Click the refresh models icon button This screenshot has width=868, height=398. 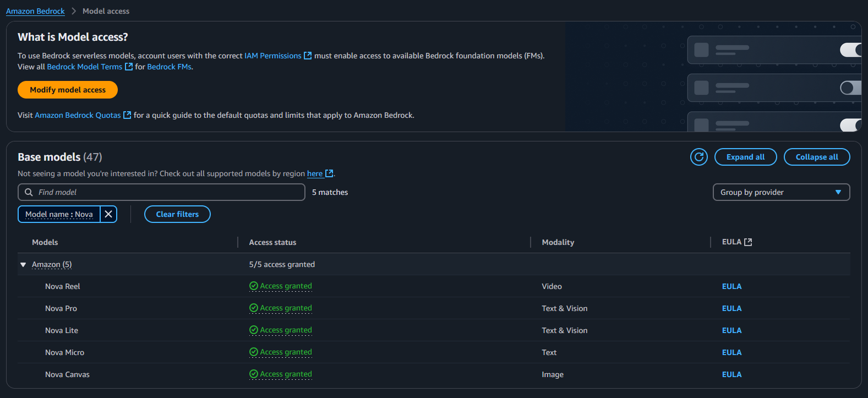[x=699, y=157]
